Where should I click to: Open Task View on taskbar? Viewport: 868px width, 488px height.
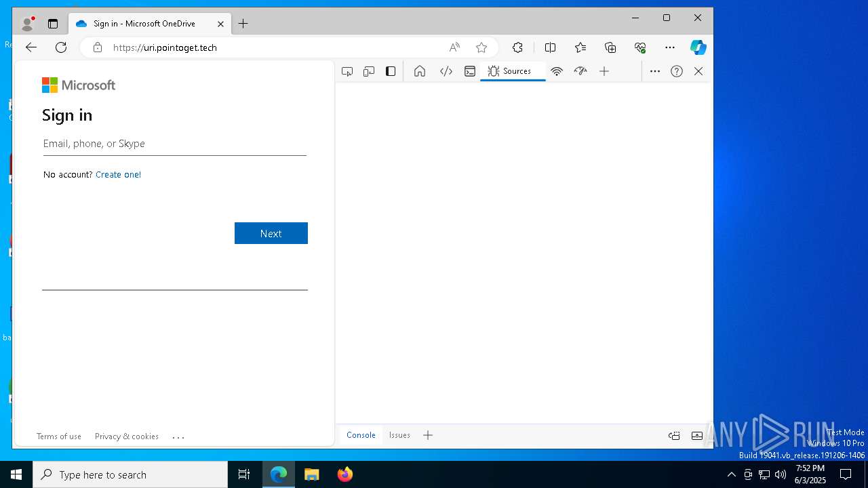[x=244, y=474]
